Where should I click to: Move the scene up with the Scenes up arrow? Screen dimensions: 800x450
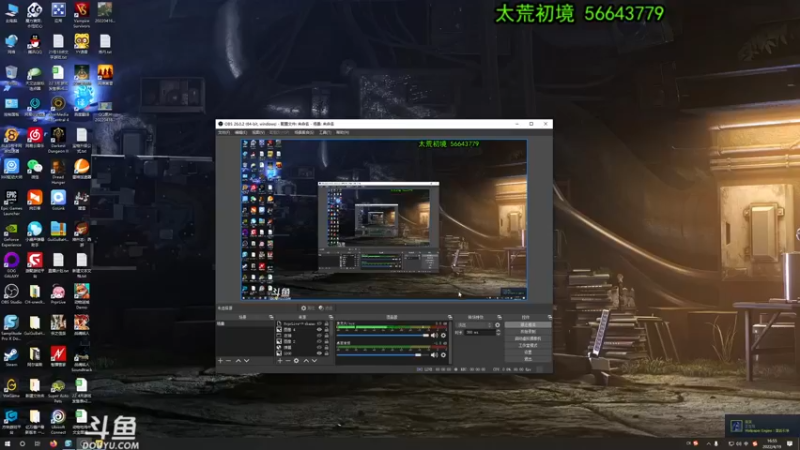[x=238, y=361]
